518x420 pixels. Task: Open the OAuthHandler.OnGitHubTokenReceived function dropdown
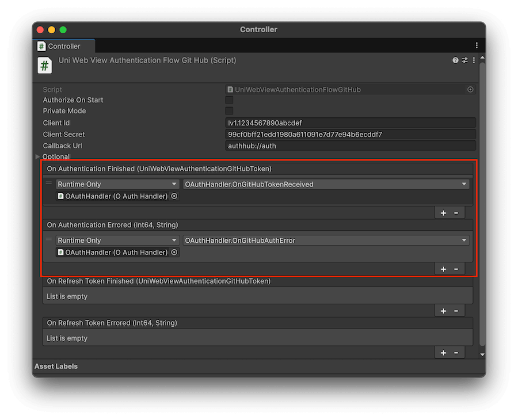[x=326, y=184]
